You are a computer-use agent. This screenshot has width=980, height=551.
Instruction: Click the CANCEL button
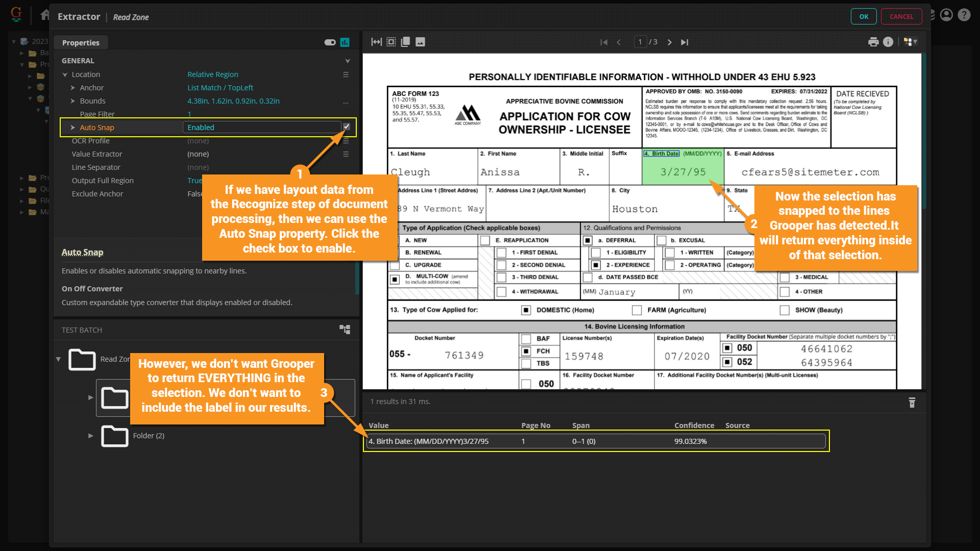[901, 16]
